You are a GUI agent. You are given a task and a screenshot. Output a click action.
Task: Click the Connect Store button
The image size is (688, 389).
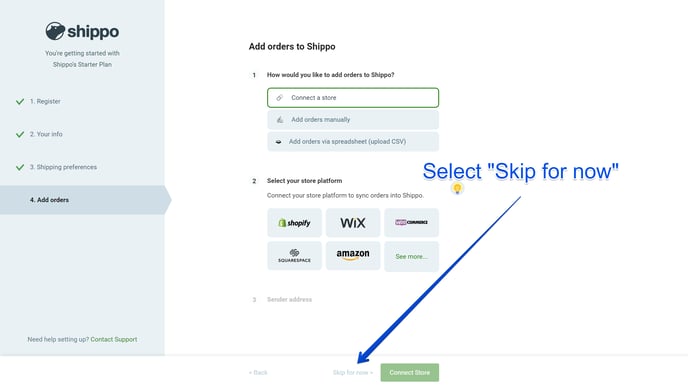click(409, 372)
